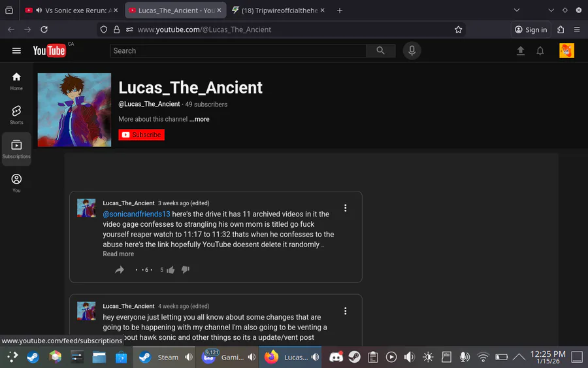588x368 pixels.
Task: Open the @sonicandfriends13 mention link
Action: 137,214
